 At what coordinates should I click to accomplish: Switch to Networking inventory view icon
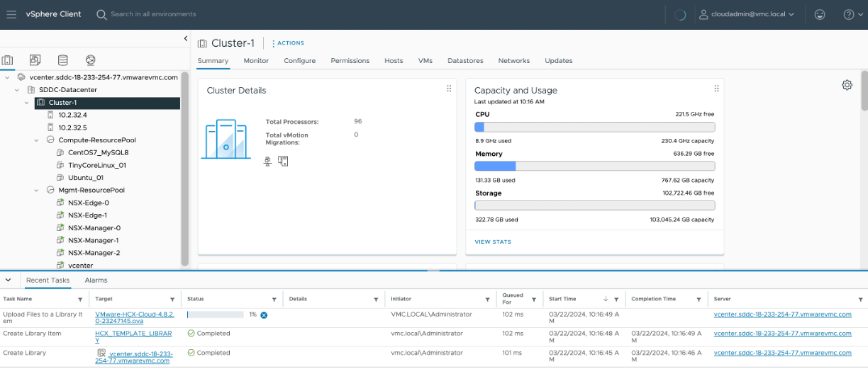(90, 60)
